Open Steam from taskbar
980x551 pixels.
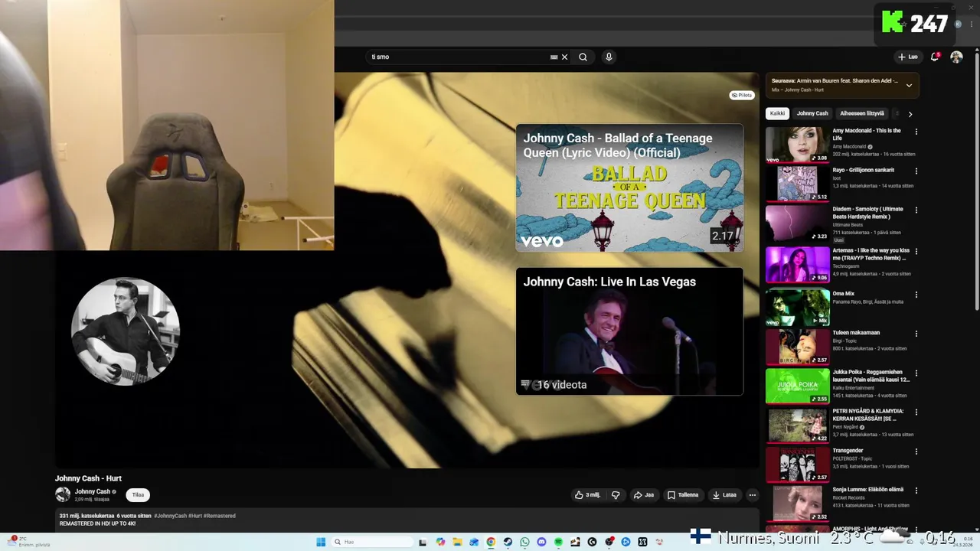tap(508, 542)
